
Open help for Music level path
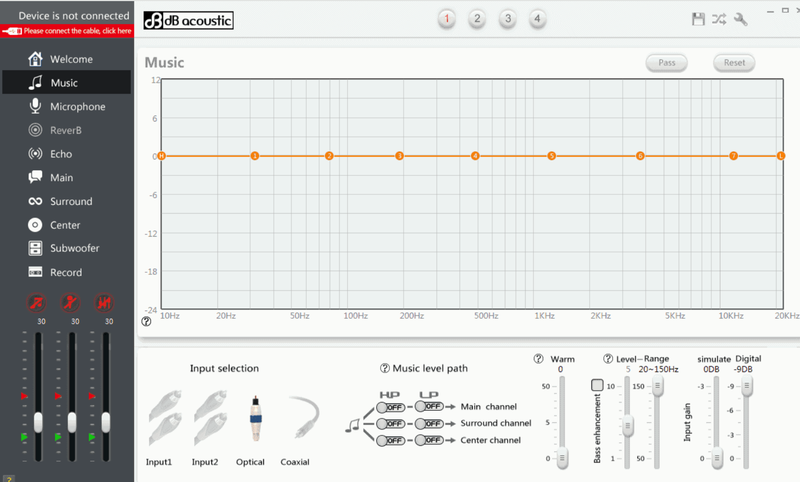pyautogui.click(x=385, y=368)
